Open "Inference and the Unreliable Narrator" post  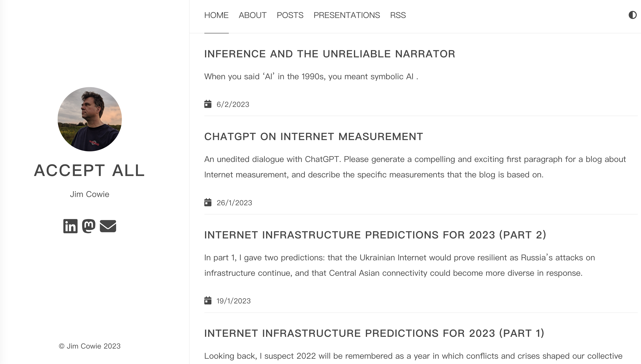click(x=329, y=54)
